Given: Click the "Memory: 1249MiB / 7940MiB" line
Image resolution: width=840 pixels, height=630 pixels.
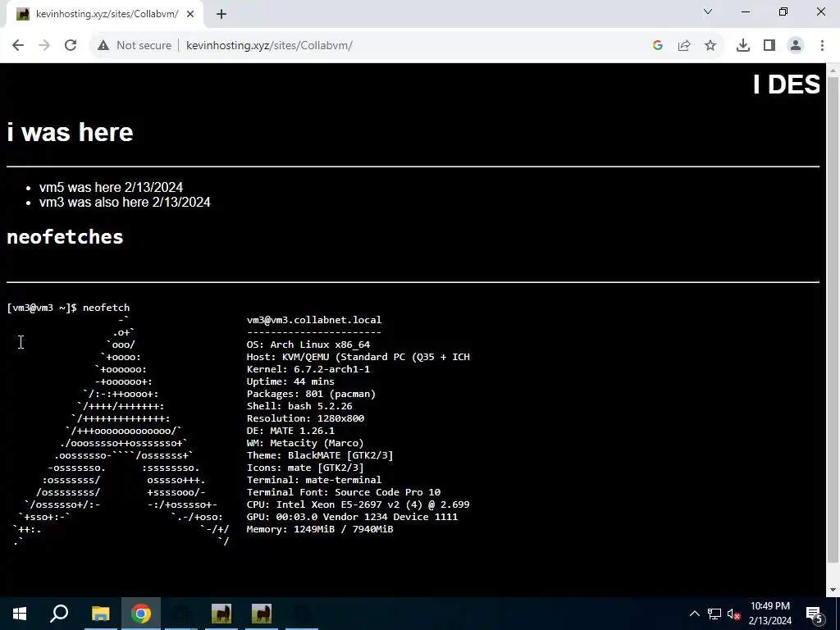Looking at the screenshot, I should (320, 529).
